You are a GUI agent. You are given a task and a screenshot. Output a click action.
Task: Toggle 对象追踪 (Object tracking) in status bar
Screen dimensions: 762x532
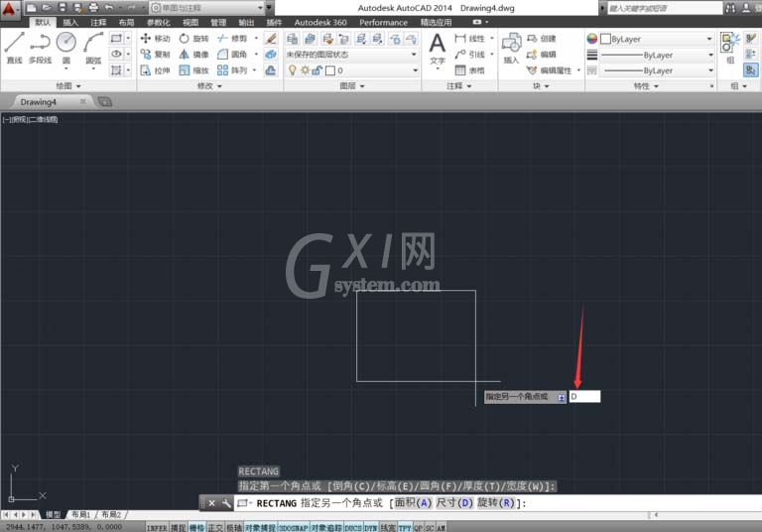[326, 528]
